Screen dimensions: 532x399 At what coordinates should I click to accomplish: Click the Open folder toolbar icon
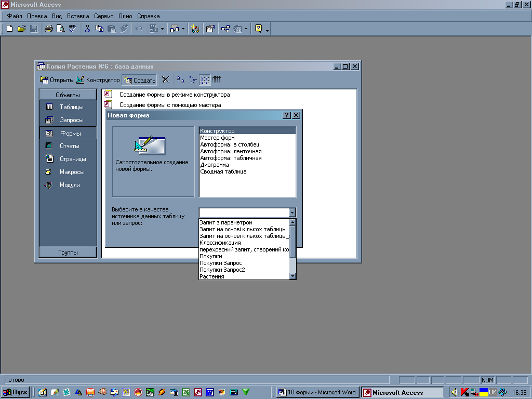(22, 29)
